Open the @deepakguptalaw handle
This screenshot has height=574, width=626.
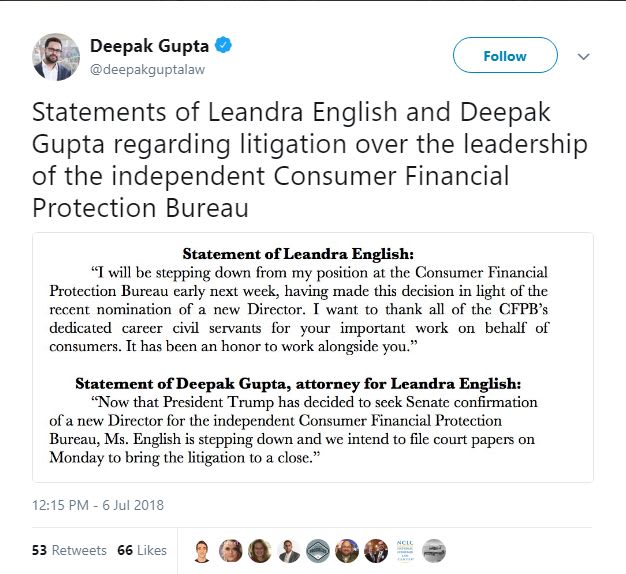(144, 68)
